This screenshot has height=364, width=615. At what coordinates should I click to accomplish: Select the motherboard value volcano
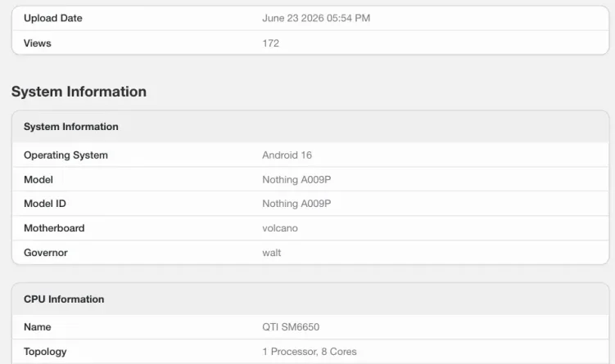(280, 228)
